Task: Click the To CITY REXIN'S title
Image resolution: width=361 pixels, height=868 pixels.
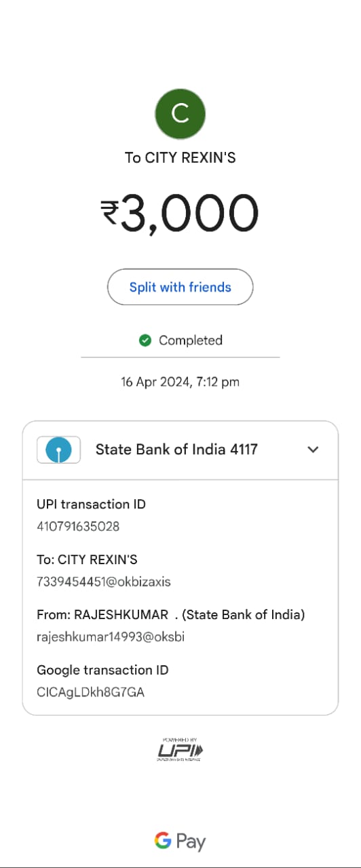Action: [x=180, y=158]
